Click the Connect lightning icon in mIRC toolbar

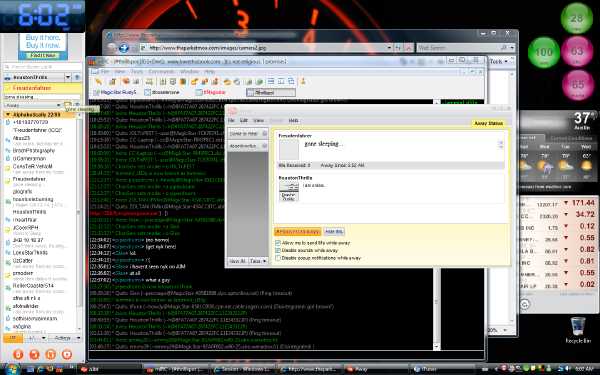99,81
